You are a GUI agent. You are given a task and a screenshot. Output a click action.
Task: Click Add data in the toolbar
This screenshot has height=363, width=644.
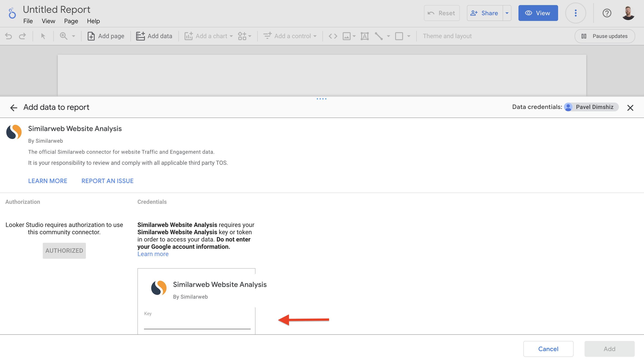pyautogui.click(x=154, y=36)
